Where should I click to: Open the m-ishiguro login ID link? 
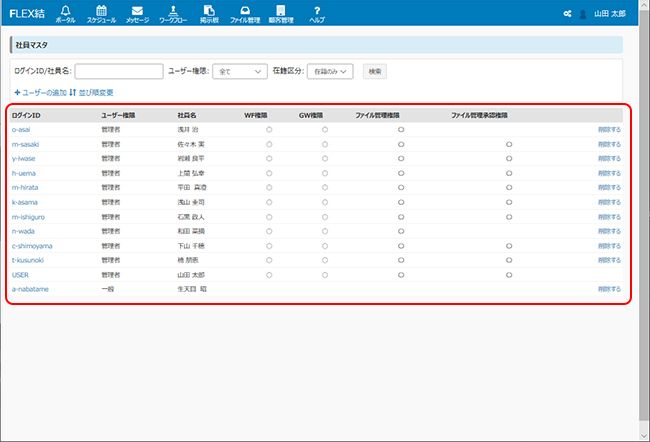28,217
